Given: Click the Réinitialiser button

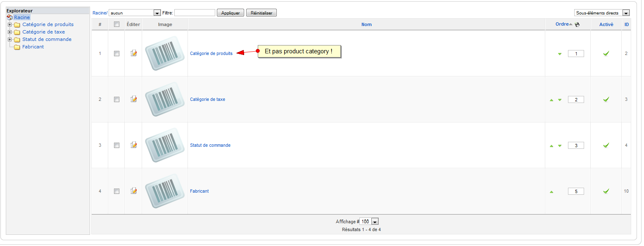Looking at the screenshot, I should coord(261,13).
